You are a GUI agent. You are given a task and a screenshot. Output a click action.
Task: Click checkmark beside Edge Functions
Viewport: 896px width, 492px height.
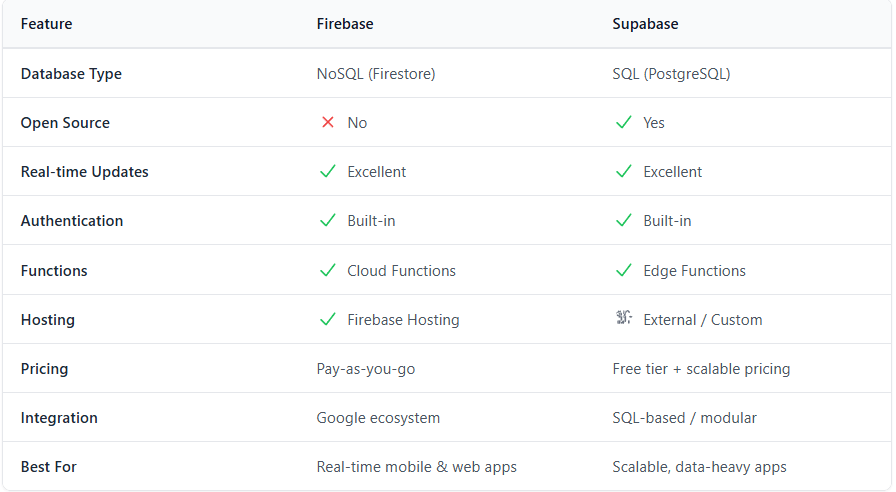[x=623, y=270]
